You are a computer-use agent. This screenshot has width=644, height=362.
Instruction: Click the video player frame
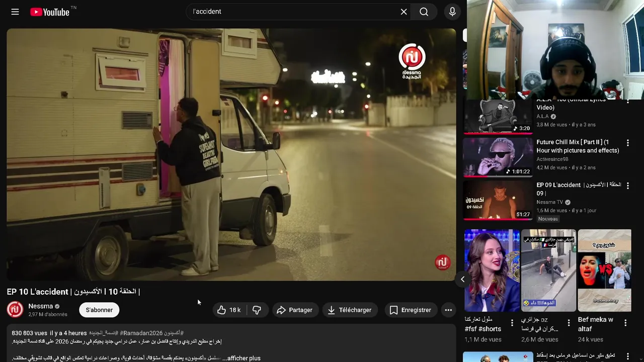tap(231, 154)
